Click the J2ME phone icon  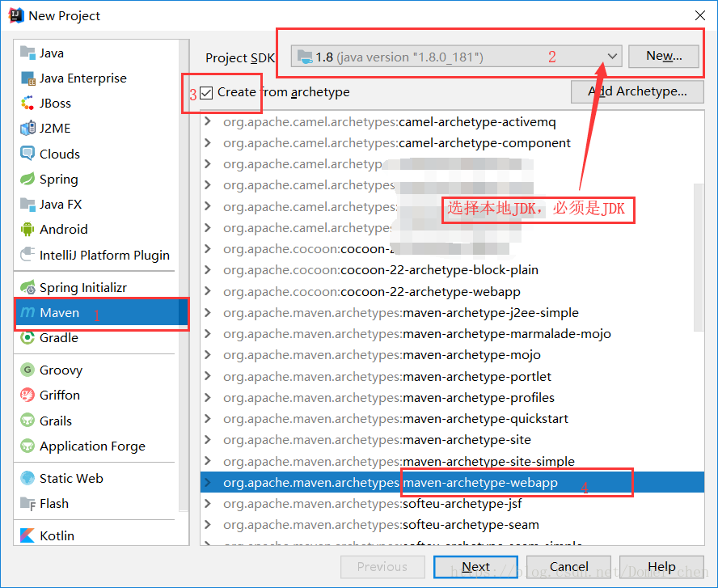tap(27, 129)
